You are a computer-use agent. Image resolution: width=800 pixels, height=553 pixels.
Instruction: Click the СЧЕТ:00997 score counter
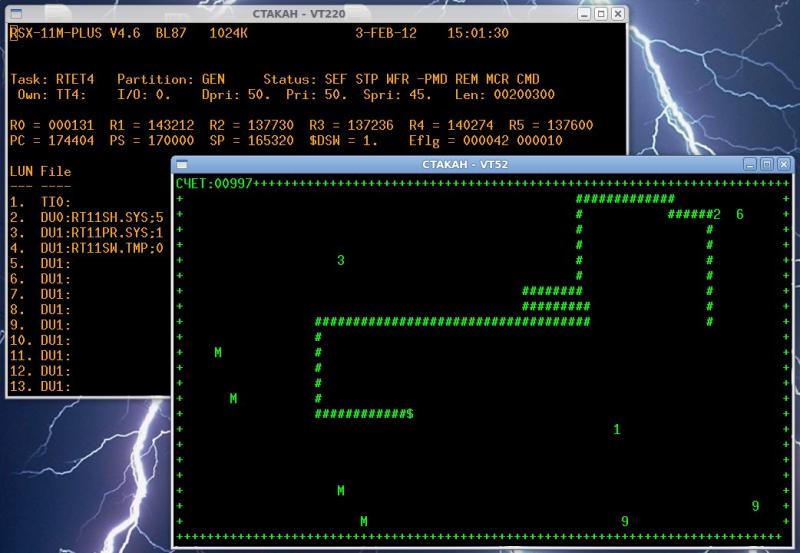(x=211, y=184)
